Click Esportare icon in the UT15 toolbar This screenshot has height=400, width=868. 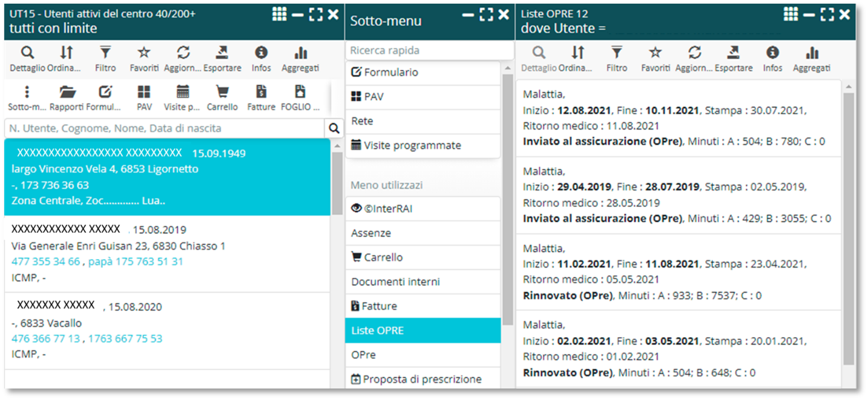coord(222,53)
